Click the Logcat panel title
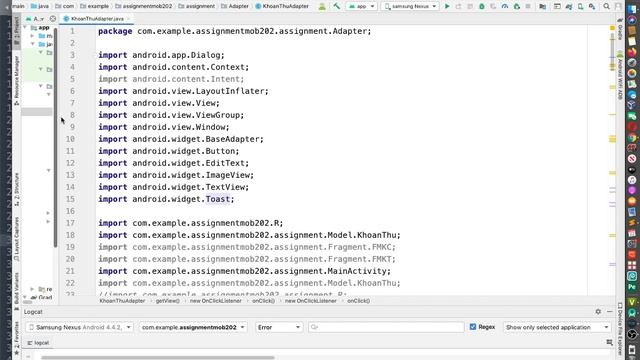The height and width of the screenshot is (360, 640). tap(33, 312)
